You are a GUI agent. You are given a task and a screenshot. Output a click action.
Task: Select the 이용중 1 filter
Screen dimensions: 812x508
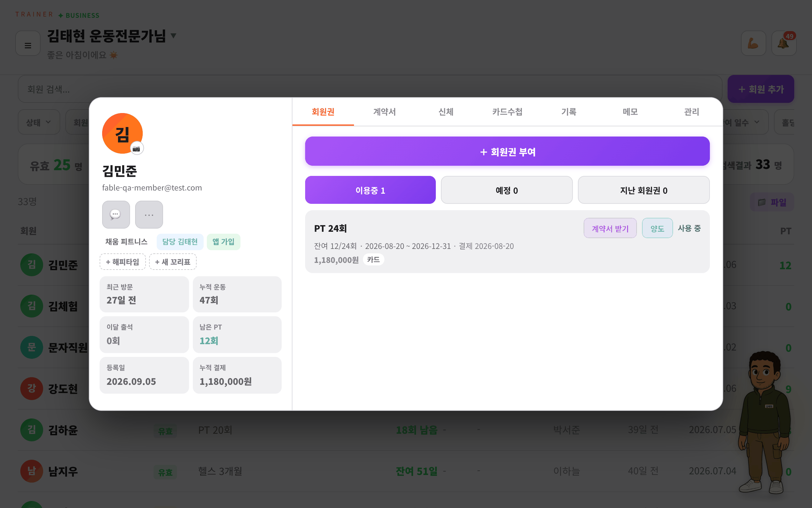[370, 190]
